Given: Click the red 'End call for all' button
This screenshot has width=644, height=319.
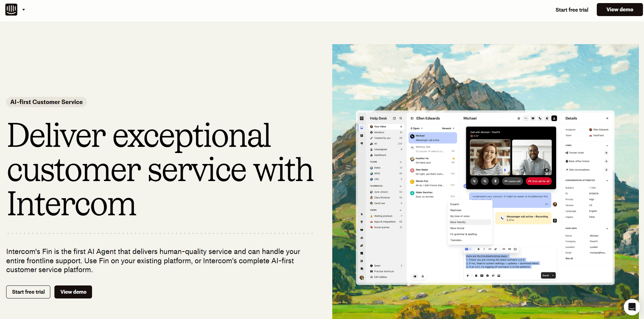Looking at the screenshot, I should point(539,181).
